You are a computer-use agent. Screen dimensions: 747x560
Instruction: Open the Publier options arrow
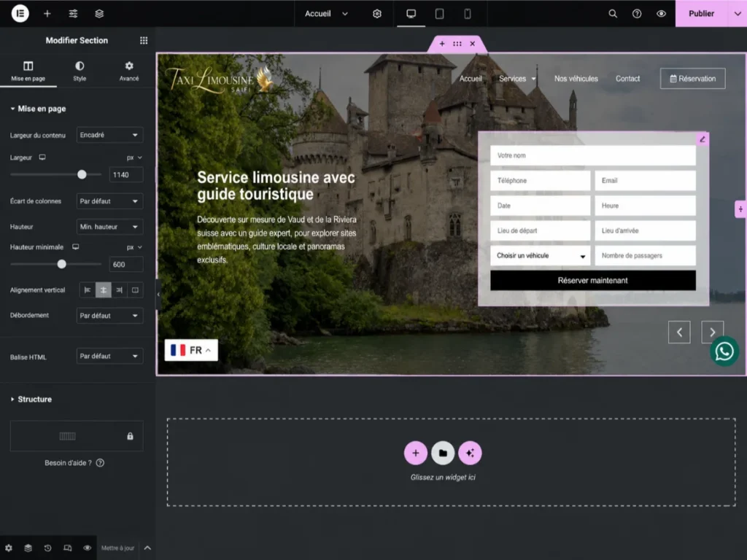[738, 13]
